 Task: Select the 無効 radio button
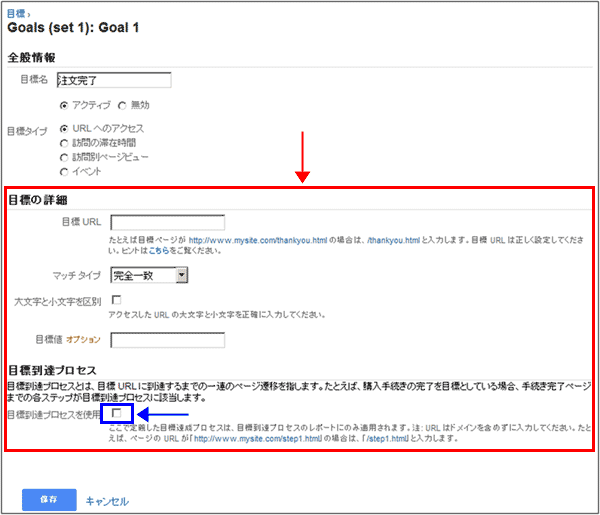point(122,106)
